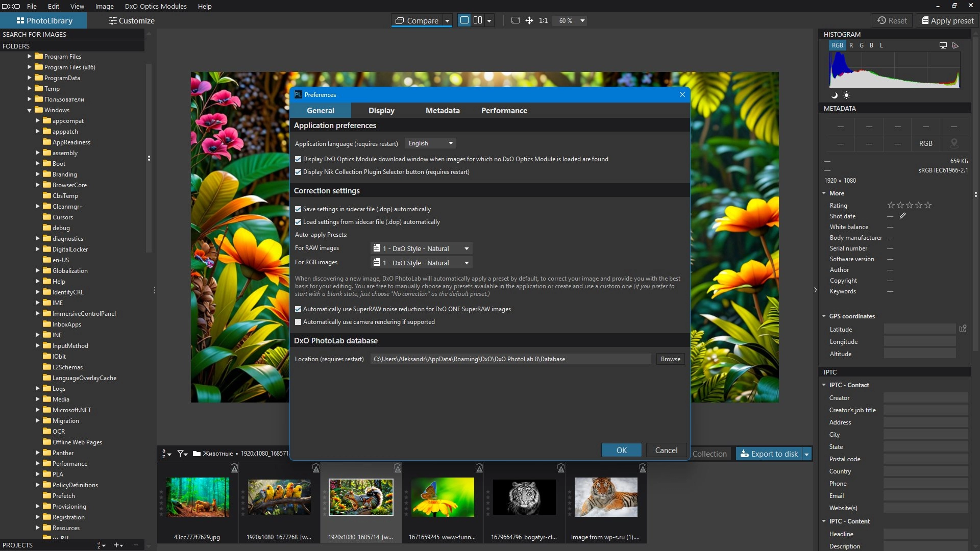This screenshot has height=551, width=980.
Task: Select the move/pan hand tool icon
Action: coord(529,20)
